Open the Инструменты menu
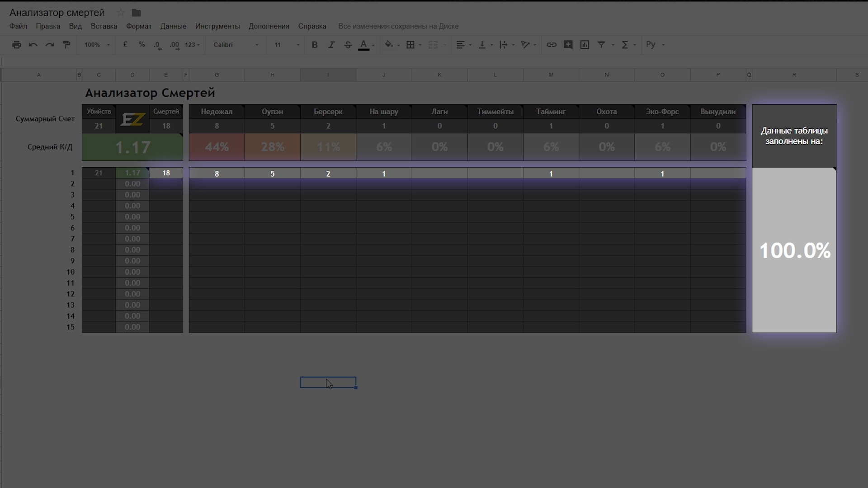The image size is (868, 488). 217,26
